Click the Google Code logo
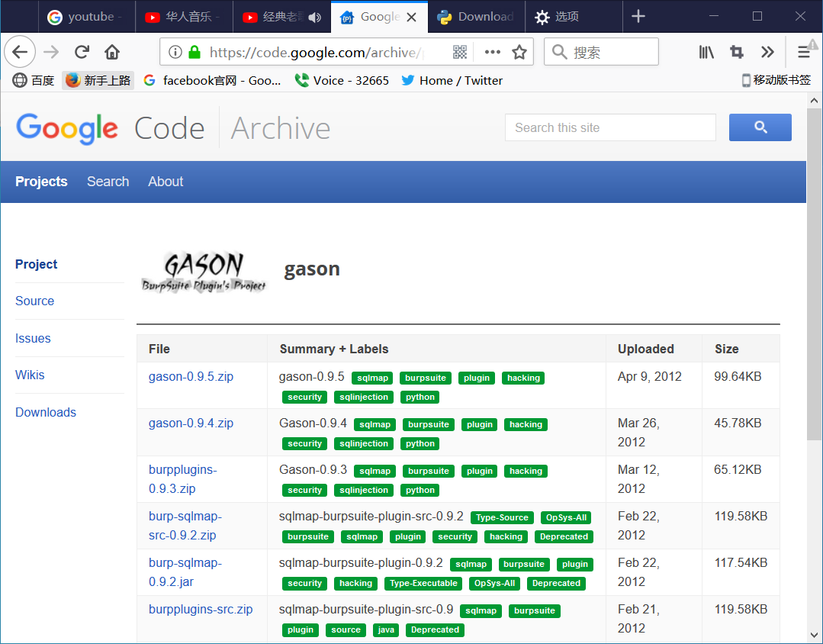 coord(110,127)
